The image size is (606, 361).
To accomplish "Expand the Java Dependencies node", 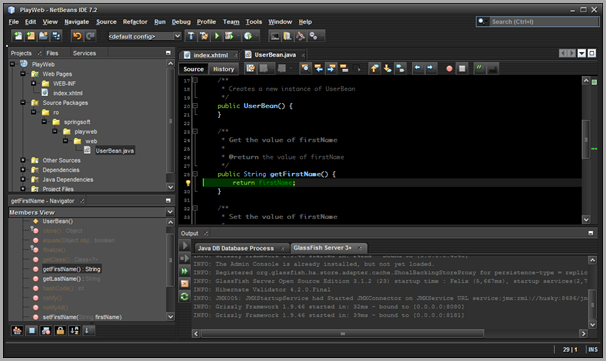I will pyautogui.click(x=23, y=179).
